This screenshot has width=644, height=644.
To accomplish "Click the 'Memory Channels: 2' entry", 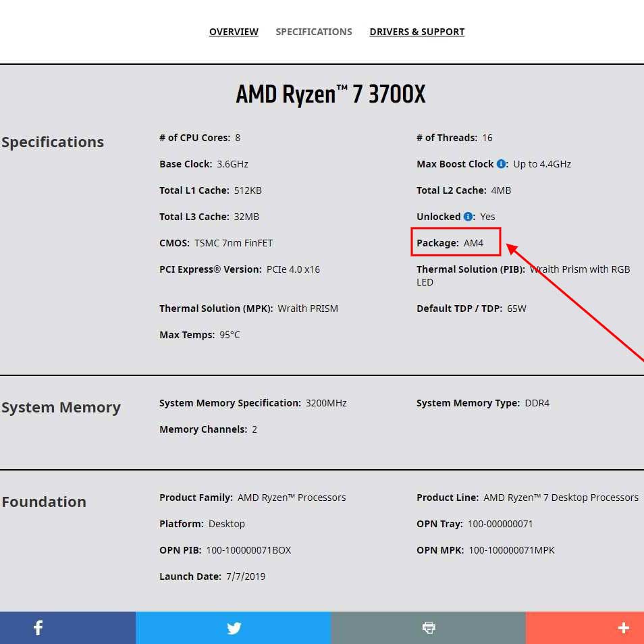I will coord(208,429).
